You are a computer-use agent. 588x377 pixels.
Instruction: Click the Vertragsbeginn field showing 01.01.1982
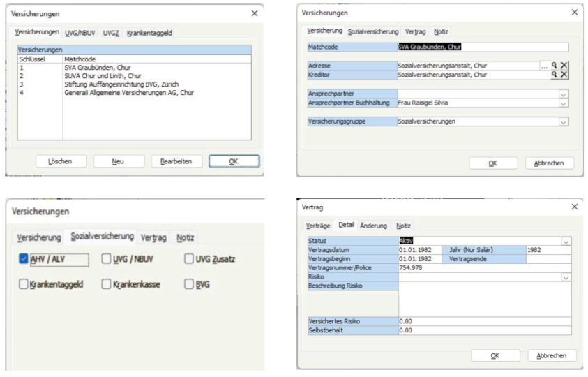click(420, 259)
